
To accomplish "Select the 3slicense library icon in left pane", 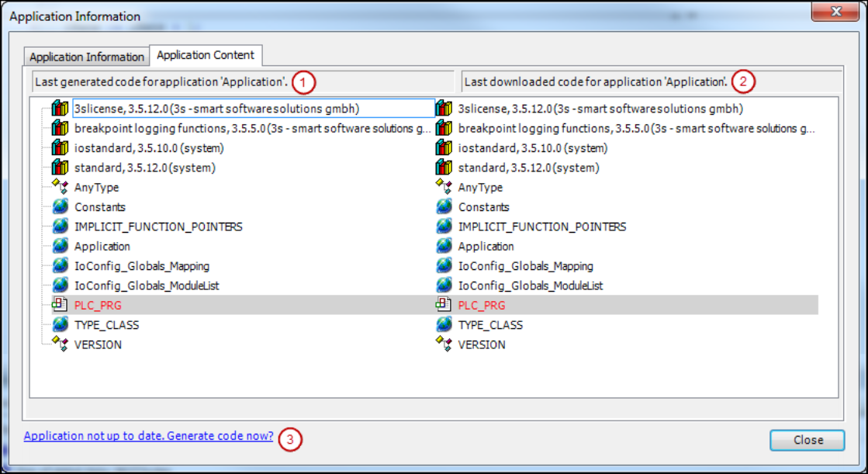I will (60, 109).
